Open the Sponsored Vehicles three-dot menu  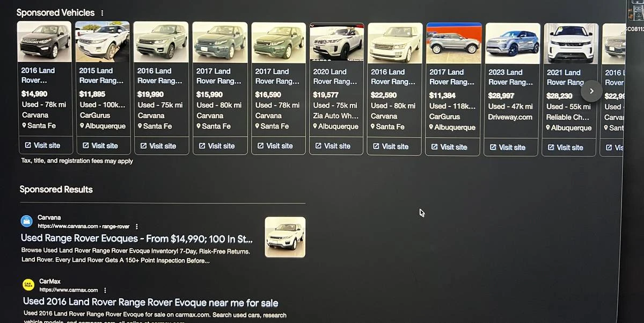tap(103, 13)
